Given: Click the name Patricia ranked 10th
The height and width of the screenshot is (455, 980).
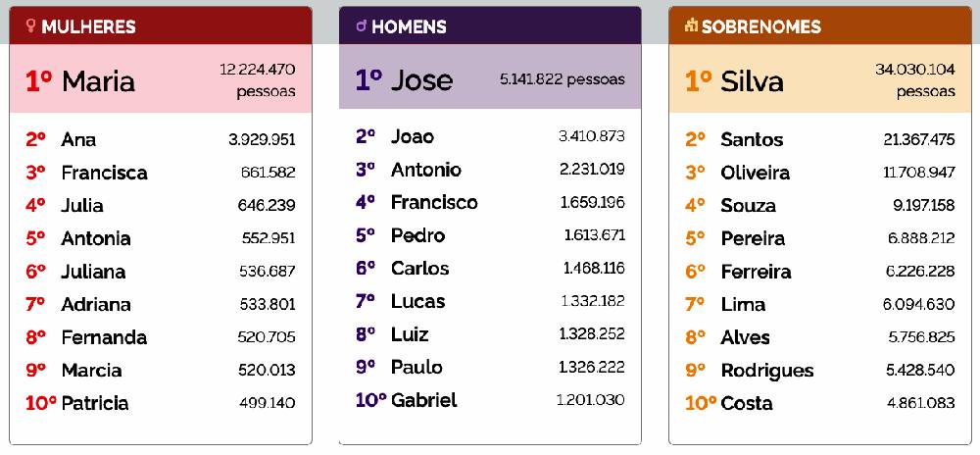Looking at the screenshot, I should point(95,403).
